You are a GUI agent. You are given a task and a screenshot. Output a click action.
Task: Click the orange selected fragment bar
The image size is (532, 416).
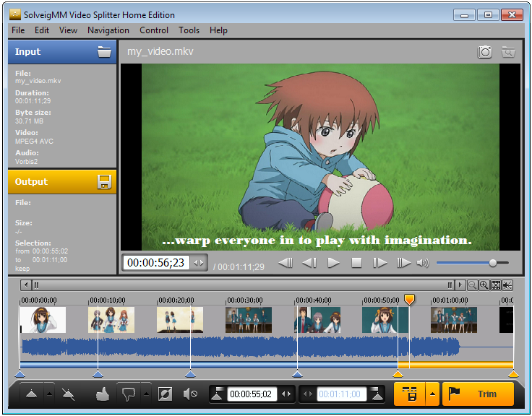point(455,365)
